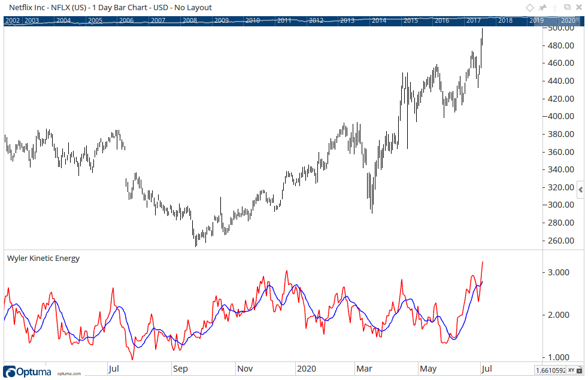
Task: Jump to 2002 in the year navigator strip
Action: [13, 20]
